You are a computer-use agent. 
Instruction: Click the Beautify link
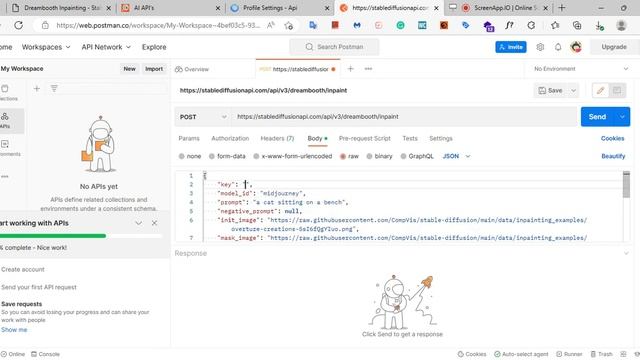coord(613,156)
